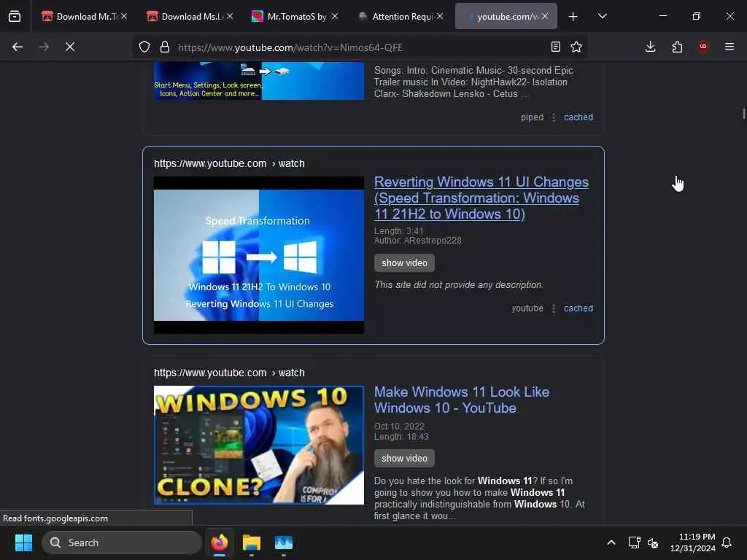Open options dots next to youtube engine
The image size is (747, 560).
(x=554, y=308)
